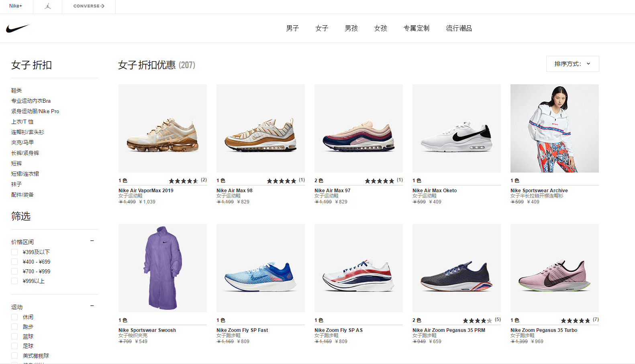Click the Nike Air Max 98 title
Screen dimensions: 635x364
pos(235,191)
